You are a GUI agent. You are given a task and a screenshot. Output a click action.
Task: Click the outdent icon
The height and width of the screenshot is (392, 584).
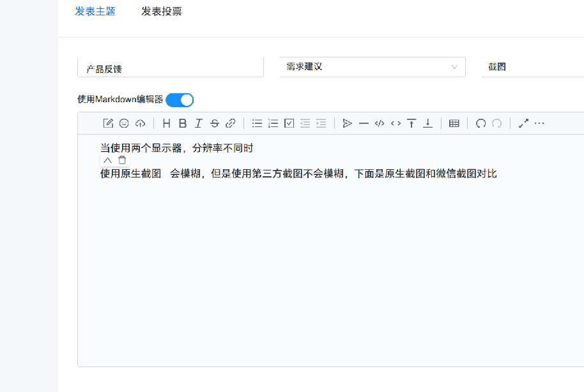click(x=305, y=123)
